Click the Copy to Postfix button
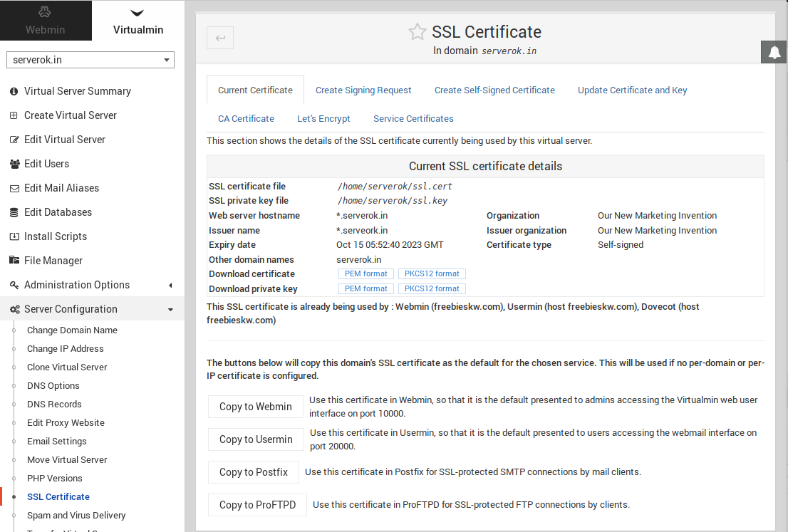The image size is (788, 532). (253, 471)
